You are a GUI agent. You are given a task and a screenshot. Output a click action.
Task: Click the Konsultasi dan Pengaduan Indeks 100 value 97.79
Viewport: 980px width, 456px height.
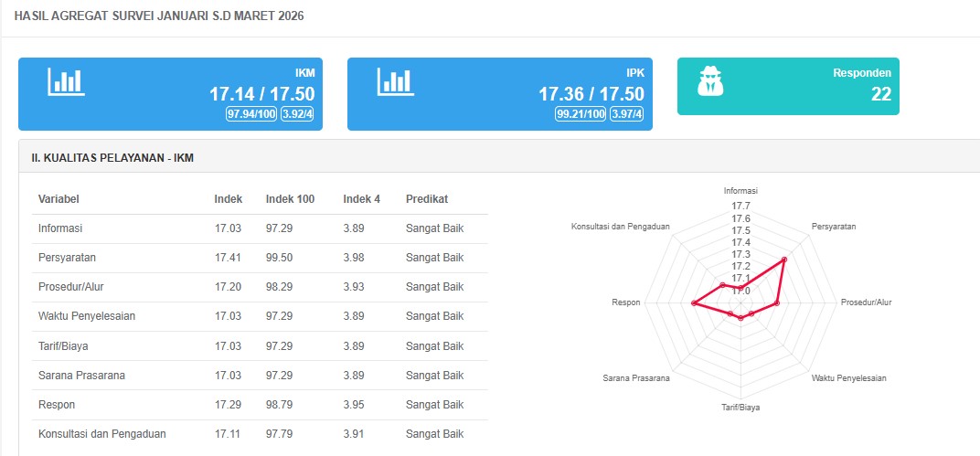pyautogui.click(x=280, y=433)
